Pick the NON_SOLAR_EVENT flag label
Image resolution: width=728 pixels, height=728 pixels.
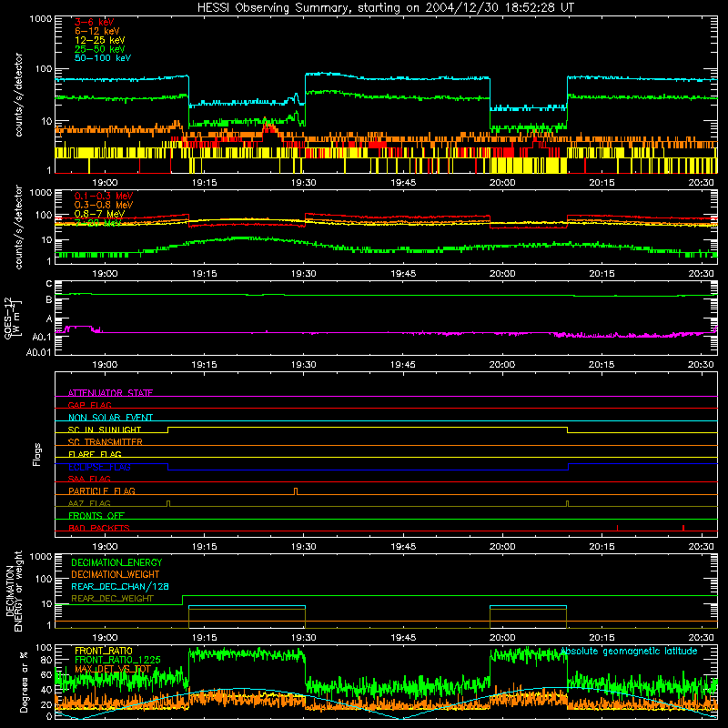tap(110, 418)
